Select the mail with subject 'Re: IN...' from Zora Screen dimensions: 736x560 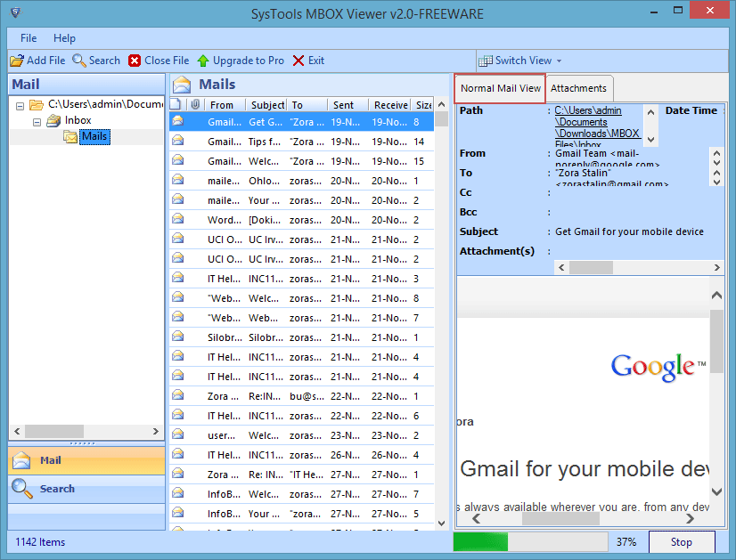(x=301, y=475)
